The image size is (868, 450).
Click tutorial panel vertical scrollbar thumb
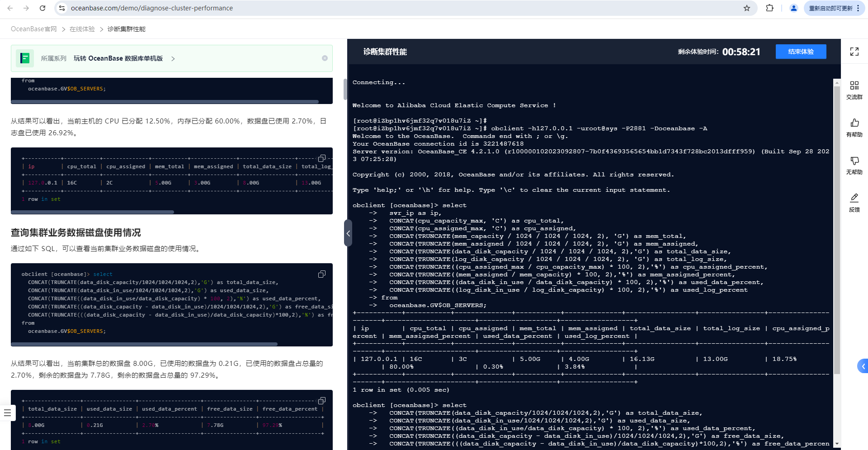pyautogui.click(x=345, y=90)
